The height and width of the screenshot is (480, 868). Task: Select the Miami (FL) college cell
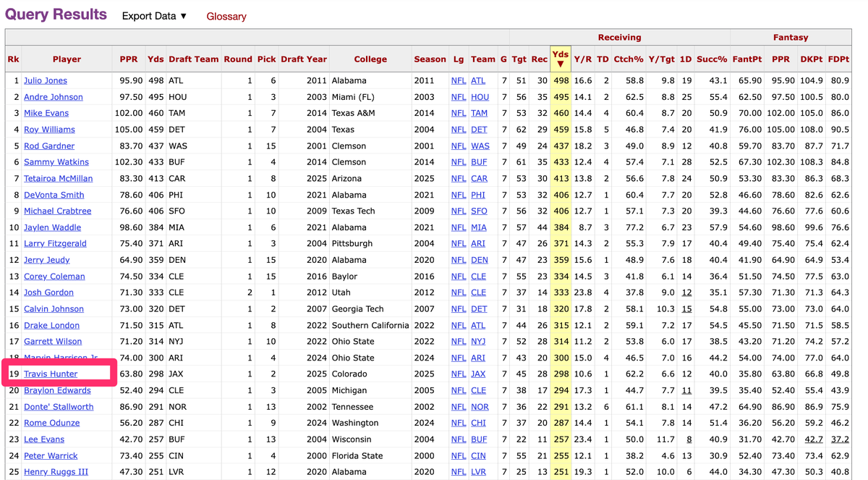[354, 97]
